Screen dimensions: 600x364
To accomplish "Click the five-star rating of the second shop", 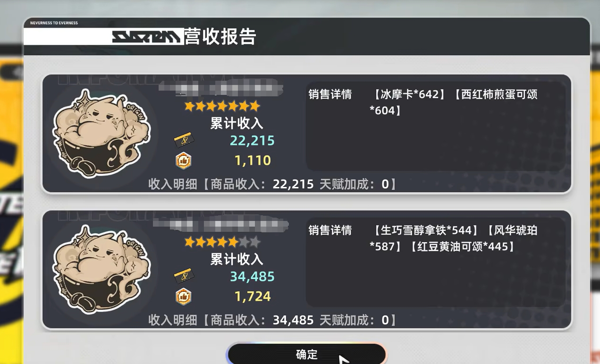I will (222, 242).
